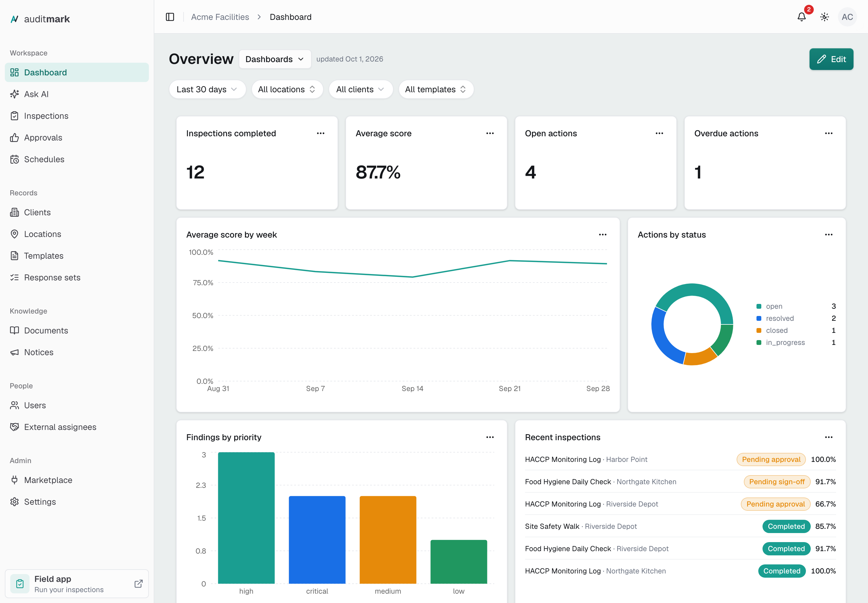868x603 pixels.
Task: Open Findings by priority options menu
Action: pyautogui.click(x=490, y=437)
